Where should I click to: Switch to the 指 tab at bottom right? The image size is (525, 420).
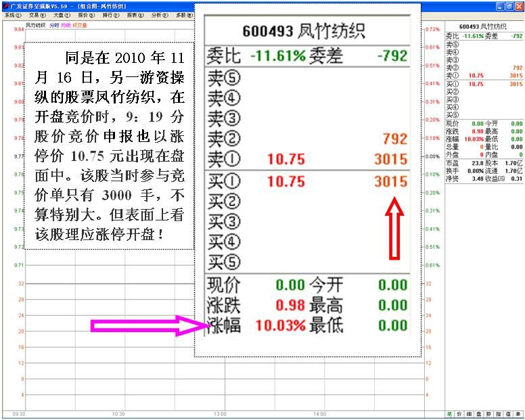point(499,415)
